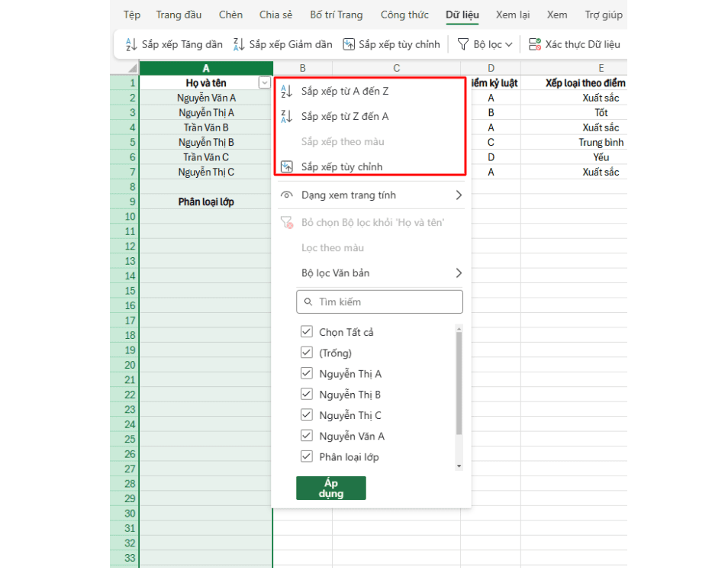The height and width of the screenshot is (577, 728).
Task: Open filter dropdown arrow on Họ và tên header
Action: click(x=265, y=83)
